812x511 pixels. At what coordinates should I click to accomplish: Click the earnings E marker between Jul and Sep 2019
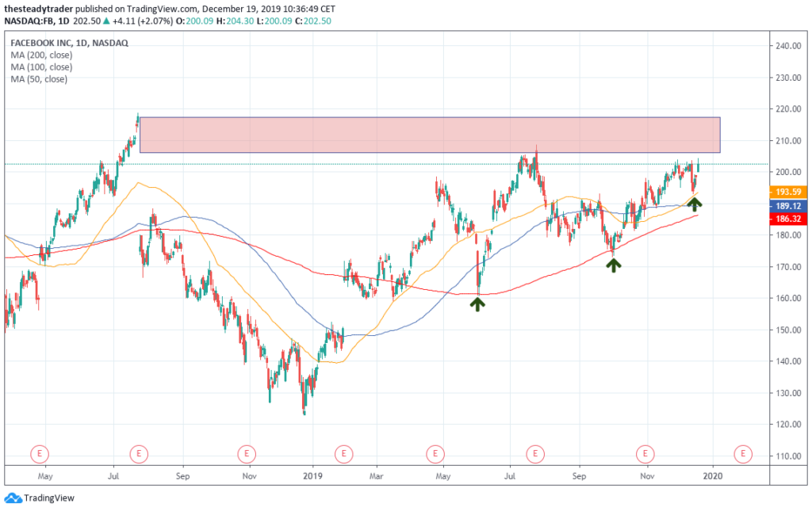[535, 454]
